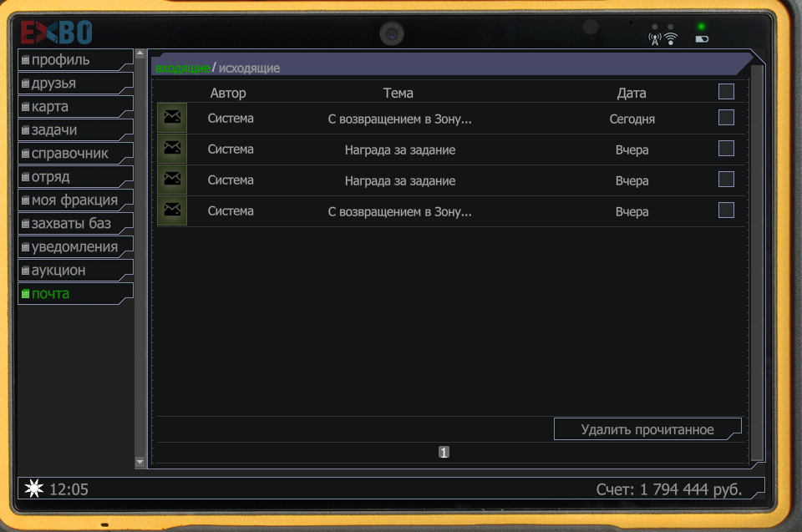
Task: Click the EXBO logo
Action: pos(57,33)
